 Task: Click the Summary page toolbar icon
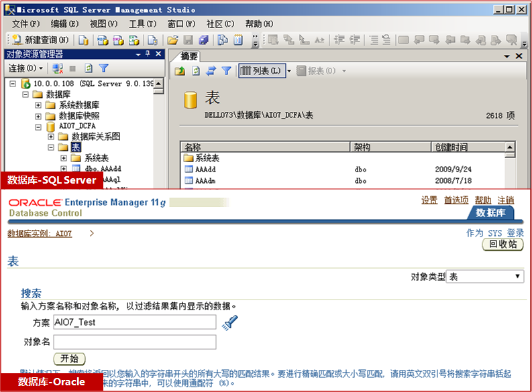point(239,40)
